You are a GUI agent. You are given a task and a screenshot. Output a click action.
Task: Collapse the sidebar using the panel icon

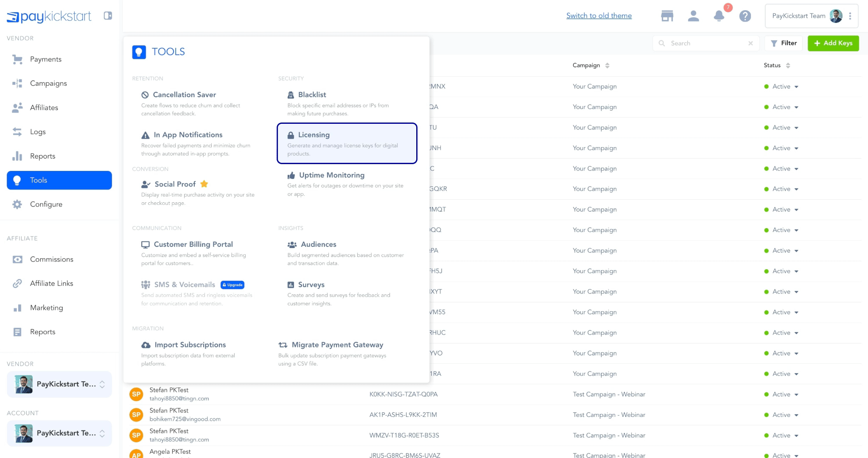(x=108, y=16)
